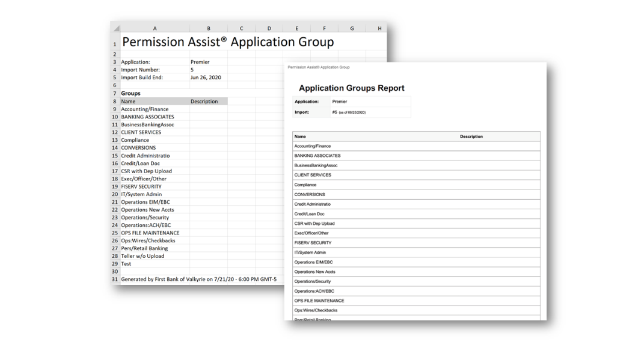Click the Name column header cell
644x362 pixels.
(x=129, y=101)
